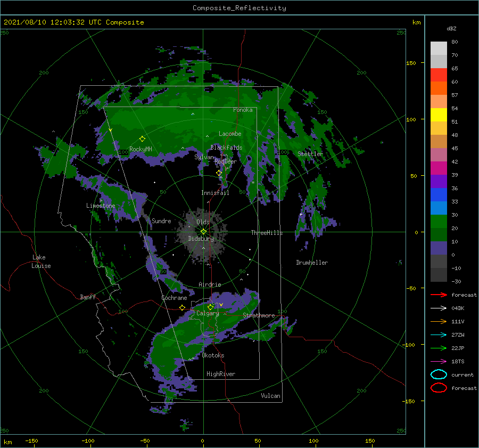Click the Olds map label
Viewport: 479px width, 448px height.
(203, 222)
